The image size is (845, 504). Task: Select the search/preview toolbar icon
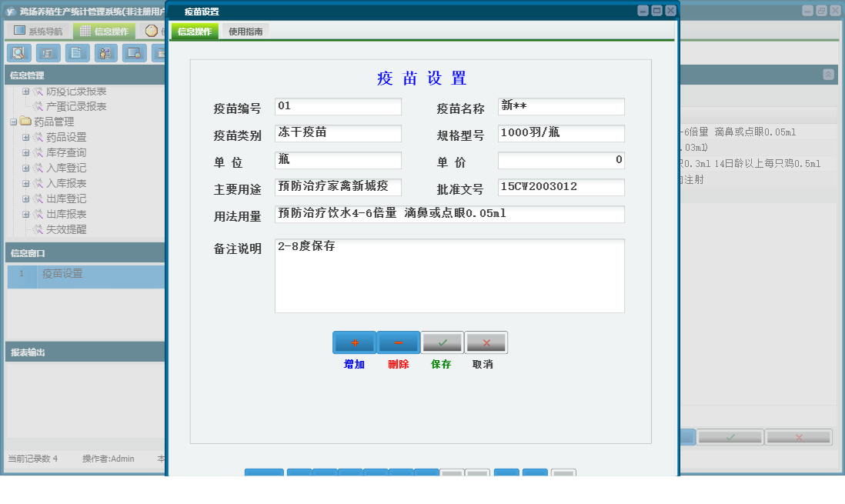click(19, 52)
